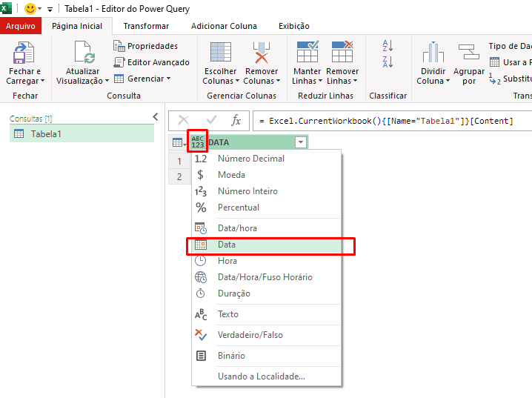Screen dimensions: 532x398
Task: Click the Excel icon in title bar
Action: 6,8
